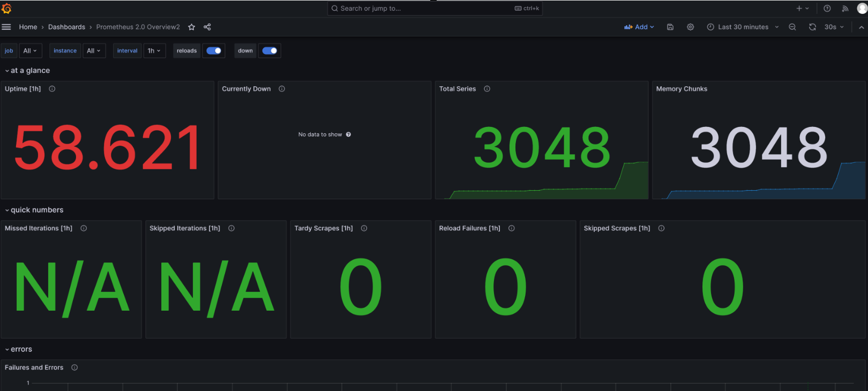Collapse the at a glance row
The width and height of the screenshot is (868, 391).
point(27,71)
